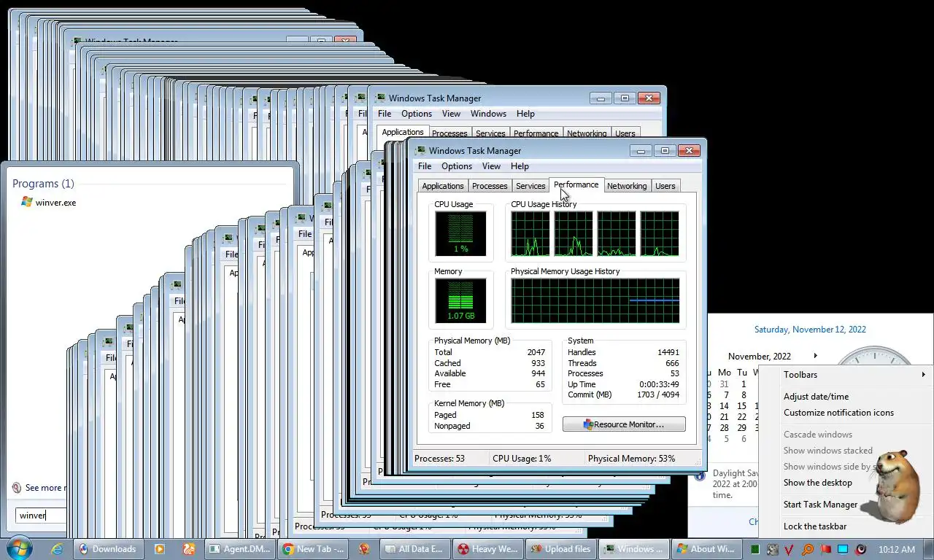
Task: Open View menu in front Task Manager
Action: [491, 166]
